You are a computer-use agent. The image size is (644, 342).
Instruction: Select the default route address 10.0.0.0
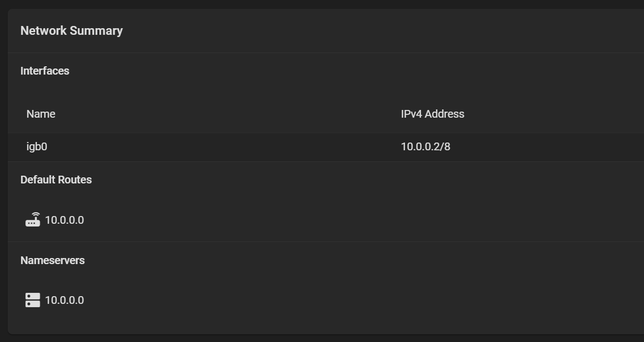coord(65,220)
